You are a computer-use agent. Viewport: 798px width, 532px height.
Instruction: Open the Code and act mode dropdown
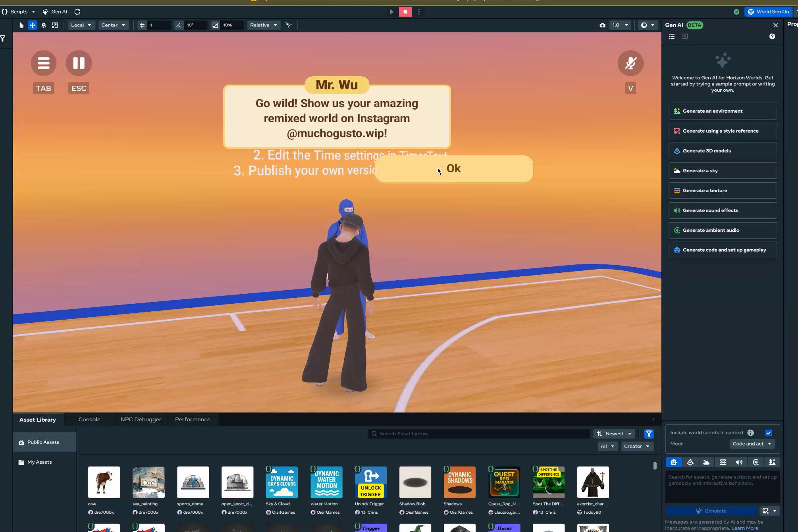752,444
